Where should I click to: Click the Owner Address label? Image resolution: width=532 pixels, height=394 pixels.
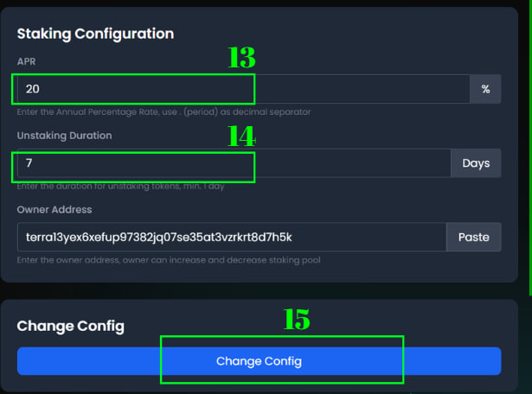[54, 210]
